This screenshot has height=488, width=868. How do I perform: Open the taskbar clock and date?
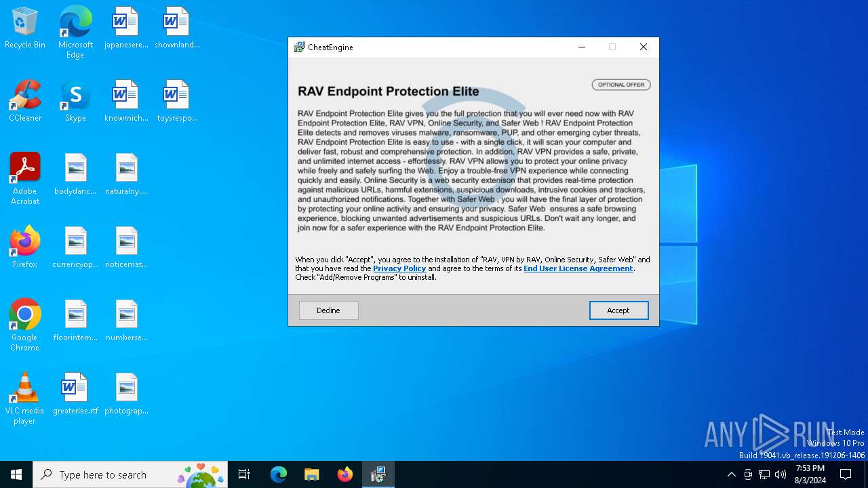[810, 474]
